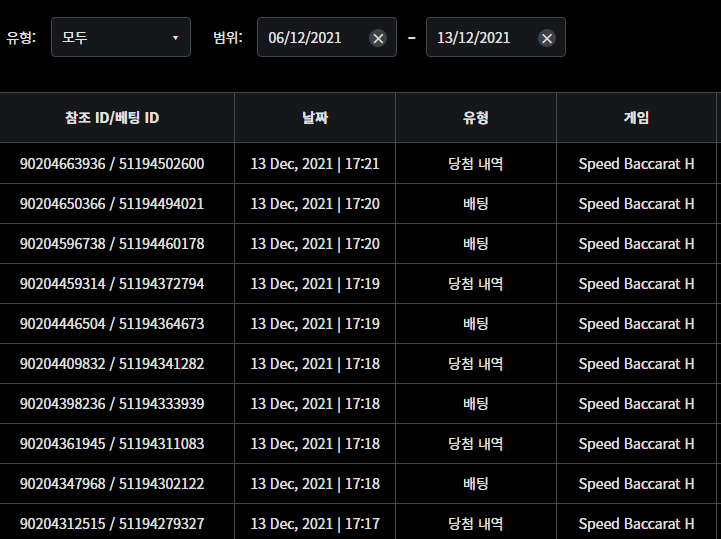Select ID 90204361945 / 51194311083

point(112,444)
